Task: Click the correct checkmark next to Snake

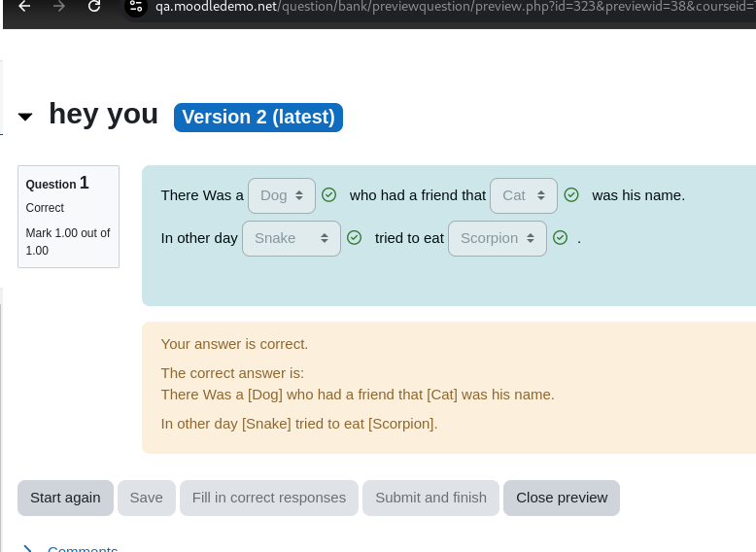Action: [354, 238]
